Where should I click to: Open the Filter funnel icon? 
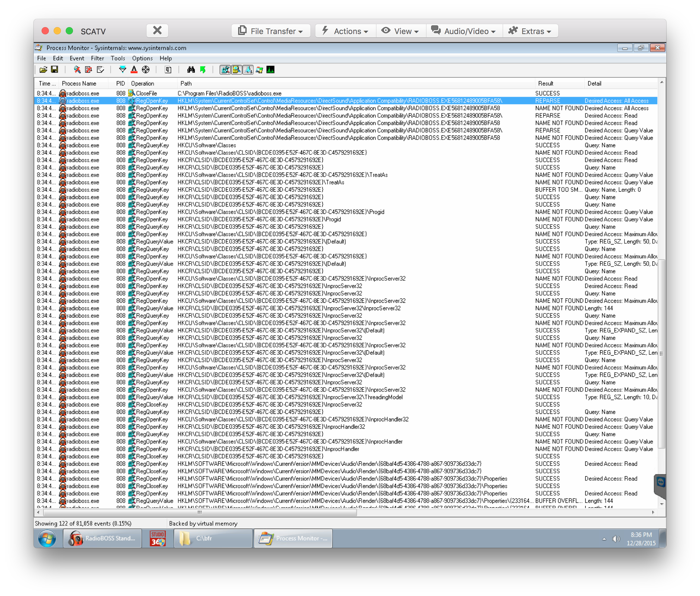[123, 70]
